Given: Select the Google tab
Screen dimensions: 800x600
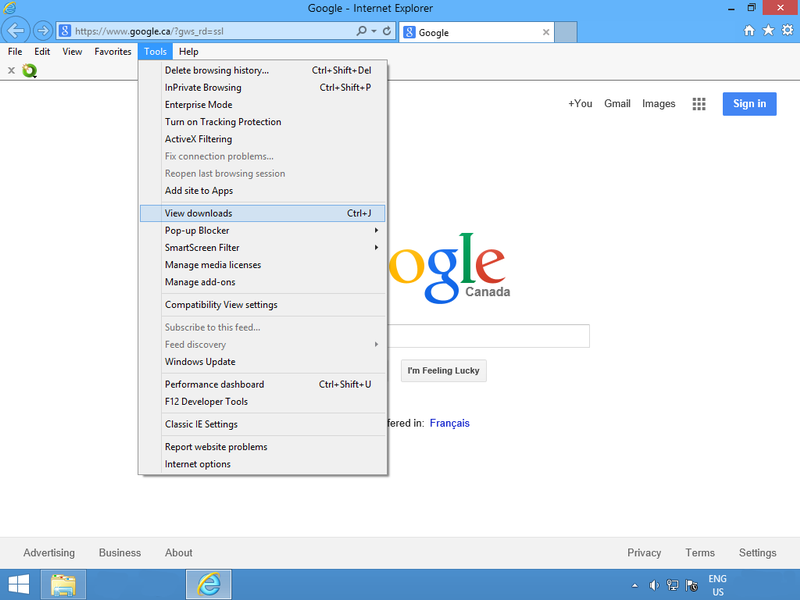Looking at the screenshot, I should [477, 32].
